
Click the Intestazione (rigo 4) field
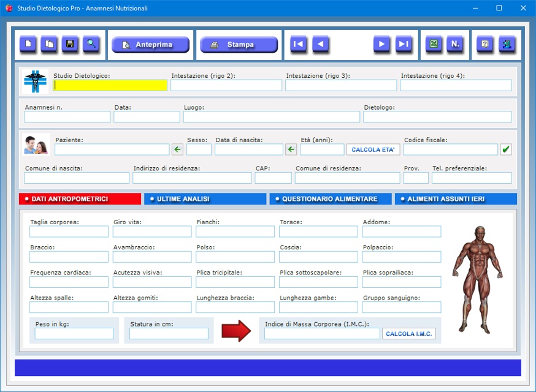tap(456, 85)
